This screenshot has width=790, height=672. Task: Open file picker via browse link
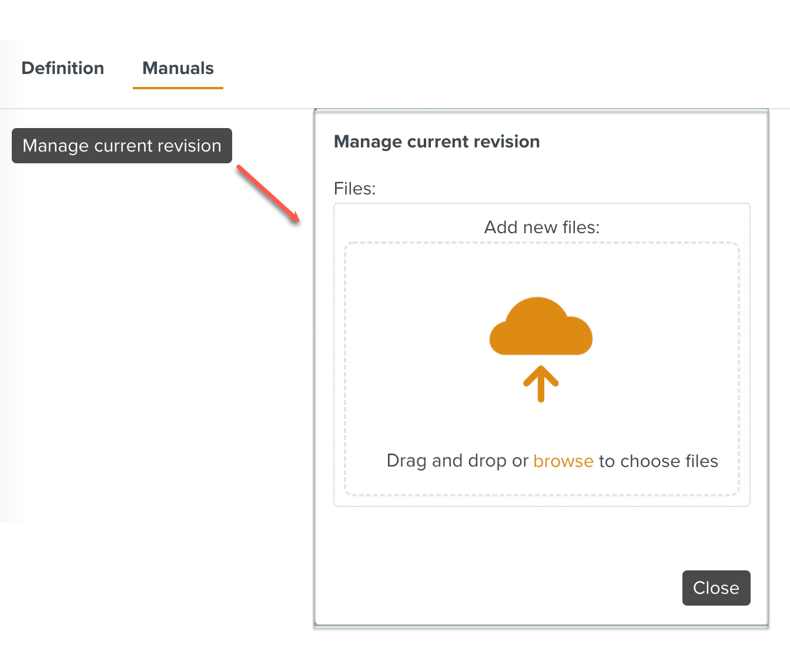(563, 461)
